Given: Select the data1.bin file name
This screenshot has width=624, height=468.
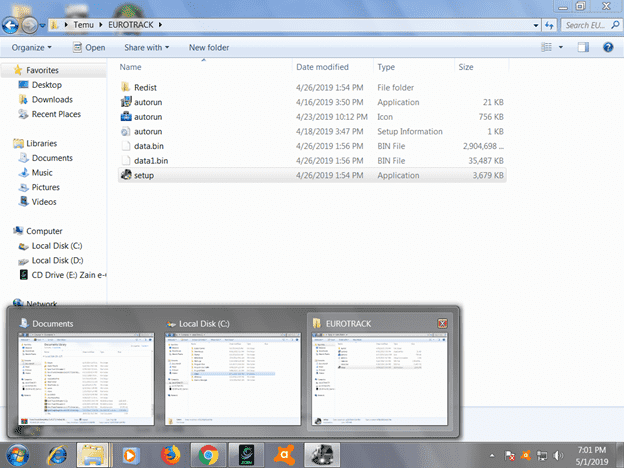Looking at the screenshot, I should (151, 161).
